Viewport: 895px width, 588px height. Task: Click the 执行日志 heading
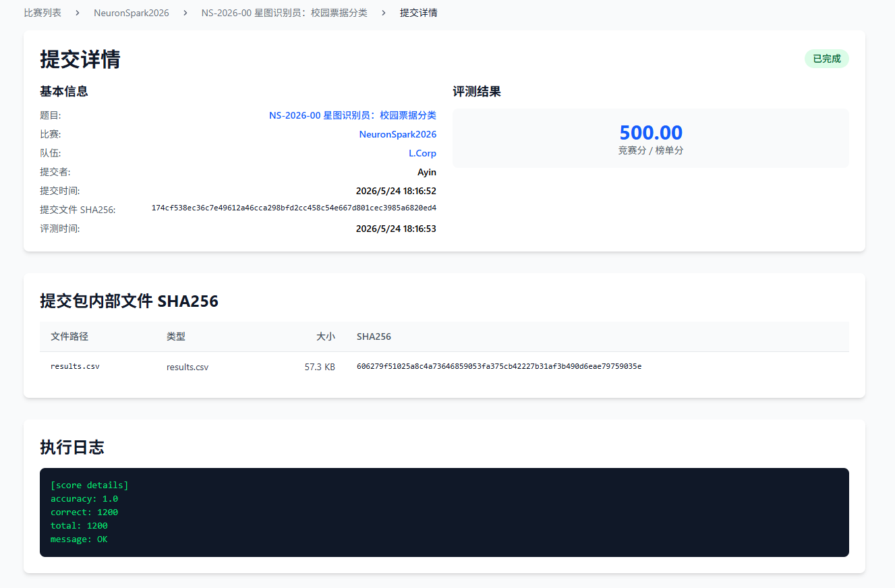72,447
